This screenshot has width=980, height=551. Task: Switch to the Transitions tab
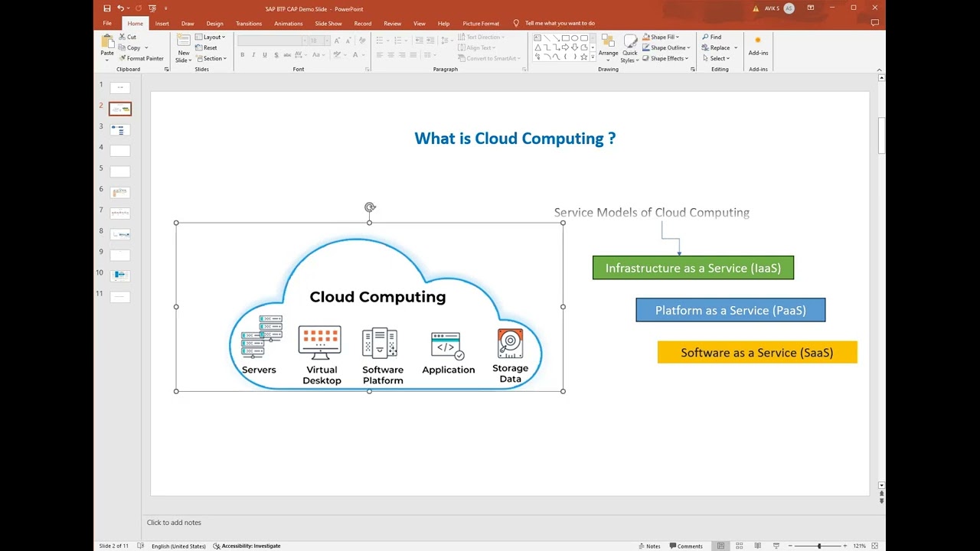coord(249,24)
